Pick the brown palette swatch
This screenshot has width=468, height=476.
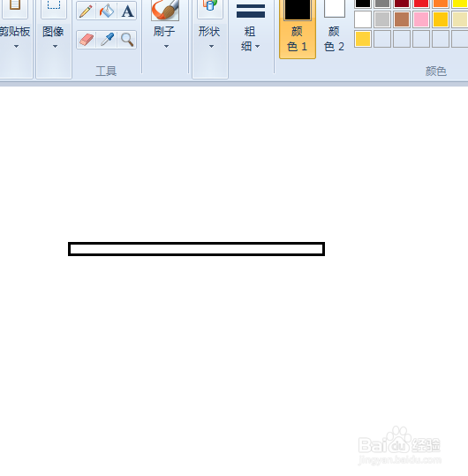coord(402,19)
